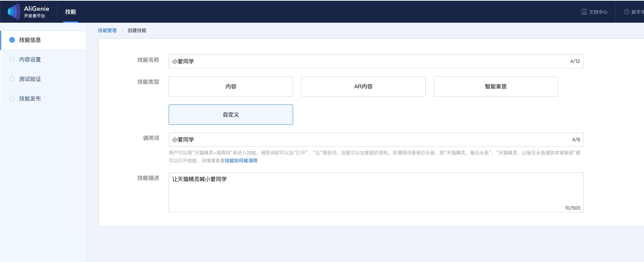Click the 4/12 character counter

[575, 61]
